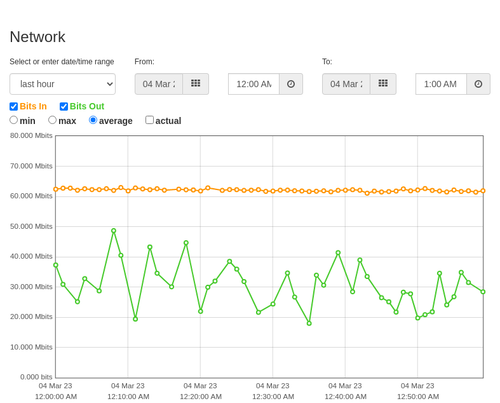Click the Network heading
Image resolution: width=500 pixels, height=403 pixels.
coord(37,37)
